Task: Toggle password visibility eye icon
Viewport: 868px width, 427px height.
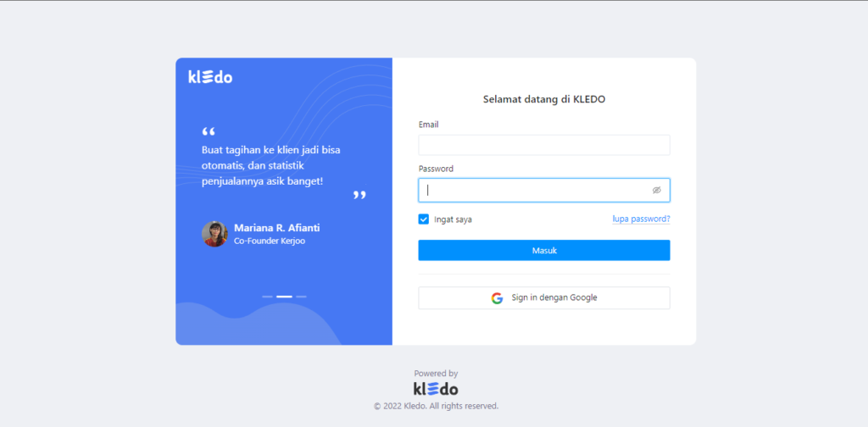Action: tap(657, 191)
